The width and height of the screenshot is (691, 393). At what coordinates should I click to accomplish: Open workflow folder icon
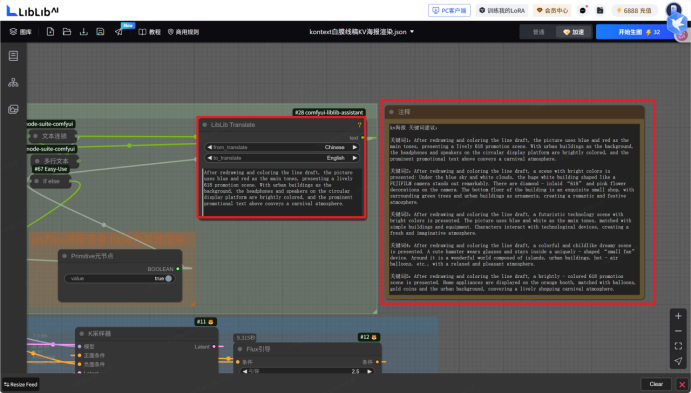(x=67, y=32)
